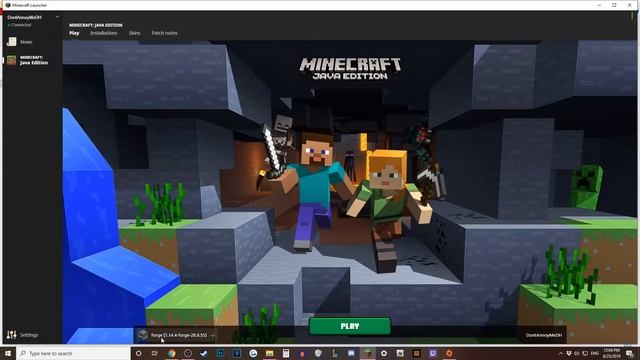Open launcher Settings at sidebar bottom
Viewport: 640px width, 360px height.
point(23,335)
